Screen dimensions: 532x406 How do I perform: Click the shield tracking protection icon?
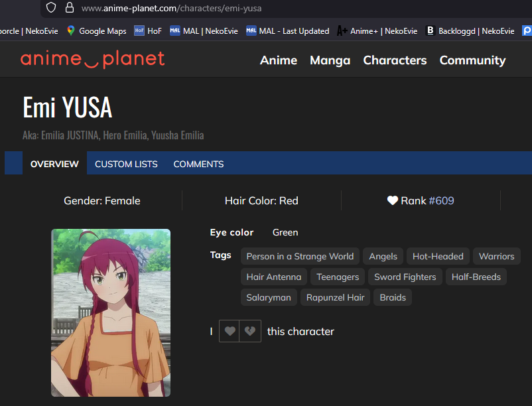click(x=51, y=8)
